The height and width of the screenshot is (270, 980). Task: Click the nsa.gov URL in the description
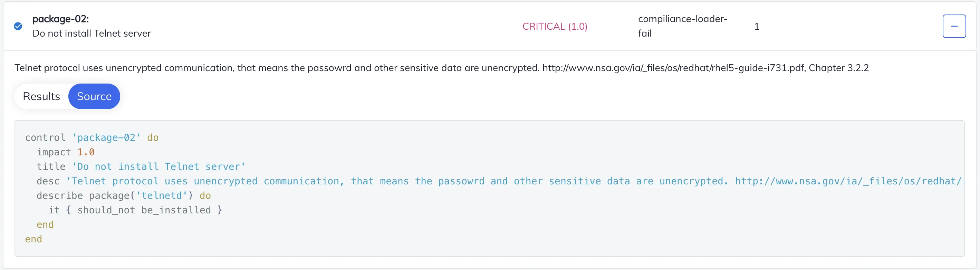coord(673,68)
